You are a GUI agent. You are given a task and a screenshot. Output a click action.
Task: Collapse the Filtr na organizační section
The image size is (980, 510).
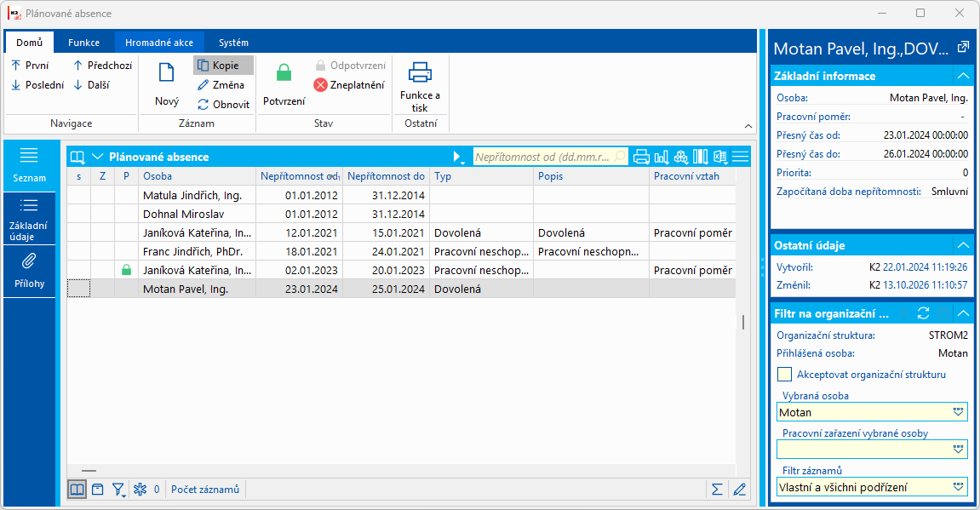(x=963, y=313)
